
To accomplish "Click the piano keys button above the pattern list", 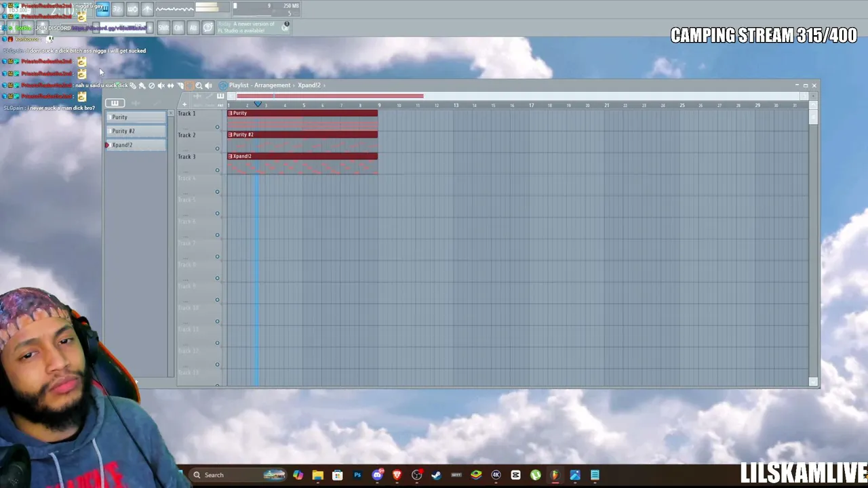I will [x=115, y=103].
